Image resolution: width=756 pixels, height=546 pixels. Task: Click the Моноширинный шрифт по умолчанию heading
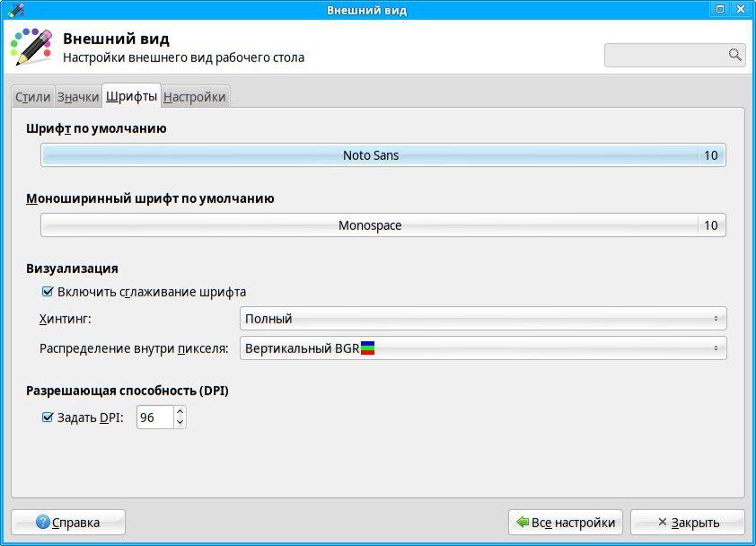(150, 198)
